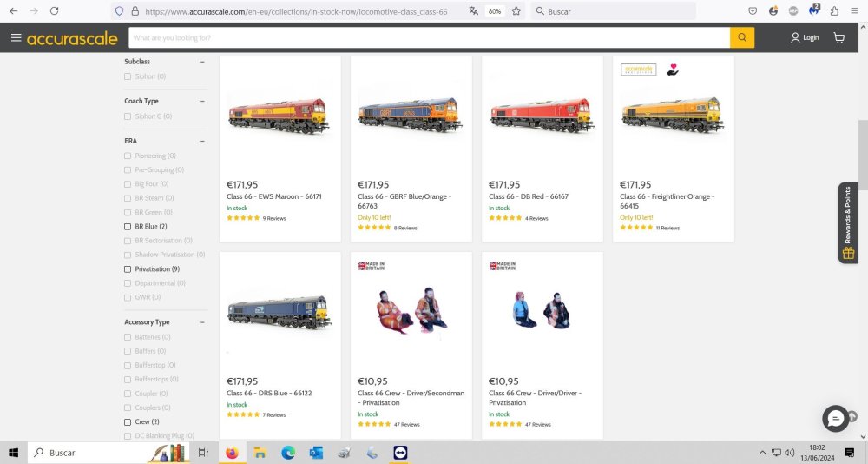868x464 pixels.
Task: Click the yellow search button
Action: tap(742, 37)
